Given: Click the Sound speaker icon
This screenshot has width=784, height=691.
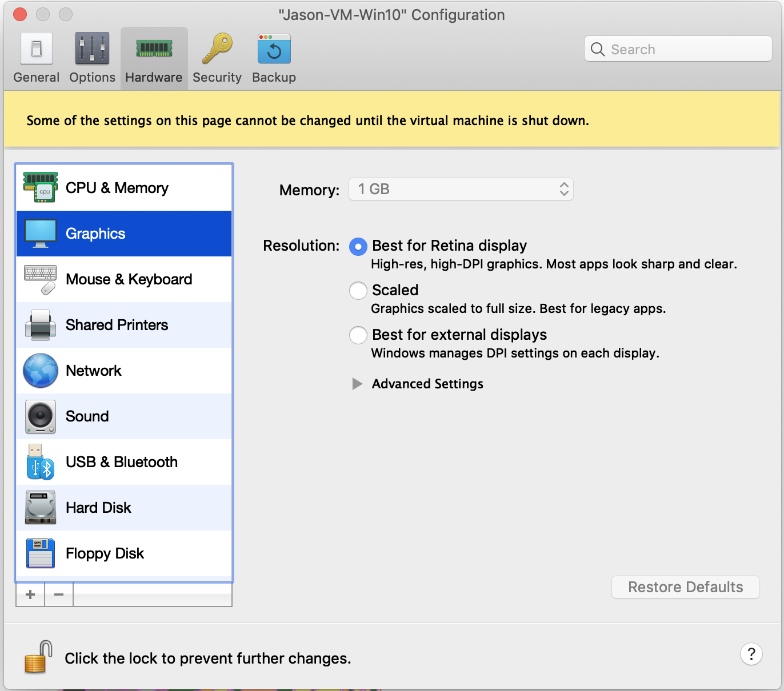Looking at the screenshot, I should point(41,416).
